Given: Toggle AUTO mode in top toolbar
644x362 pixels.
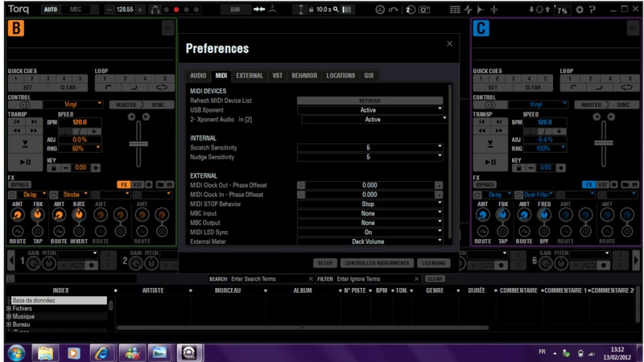Looking at the screenshot, I should 51,10.
